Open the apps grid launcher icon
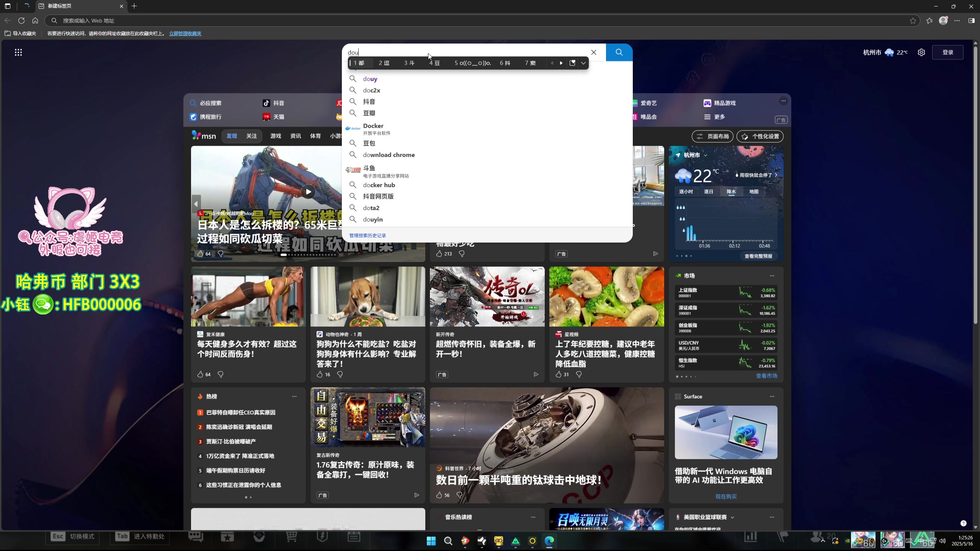 (18, 52)
